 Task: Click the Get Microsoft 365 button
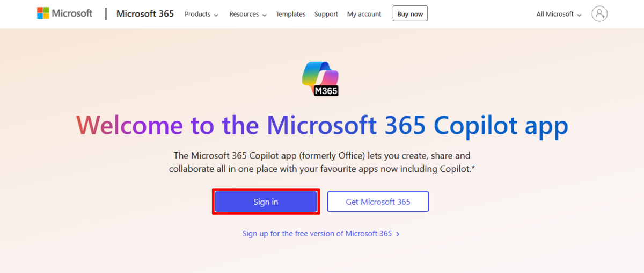pyautogui.click(x=378, y=202)
